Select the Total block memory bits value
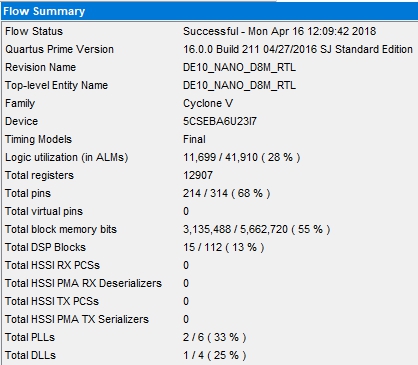This screenshot has height=365, width=418. 257,229
